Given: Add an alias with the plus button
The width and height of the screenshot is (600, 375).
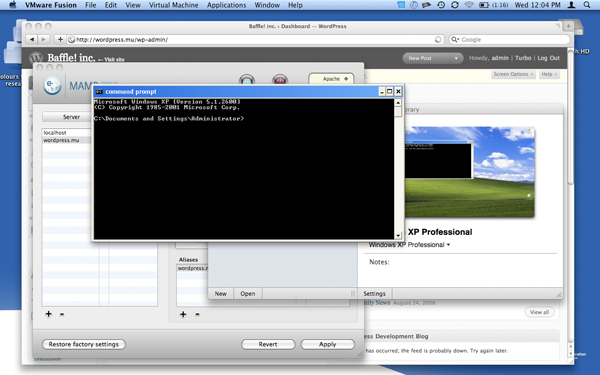Looking at the screenshot, I should (183, 315).
